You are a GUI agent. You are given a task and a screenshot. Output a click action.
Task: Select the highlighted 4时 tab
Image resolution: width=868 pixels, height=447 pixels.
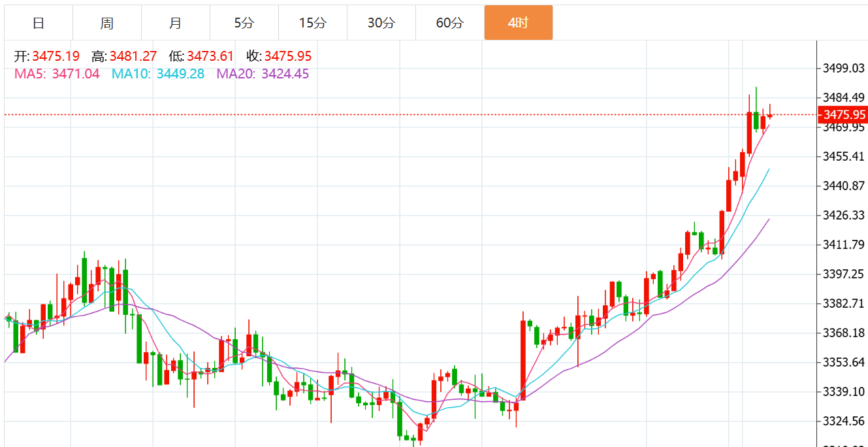(x=519, y=23)
